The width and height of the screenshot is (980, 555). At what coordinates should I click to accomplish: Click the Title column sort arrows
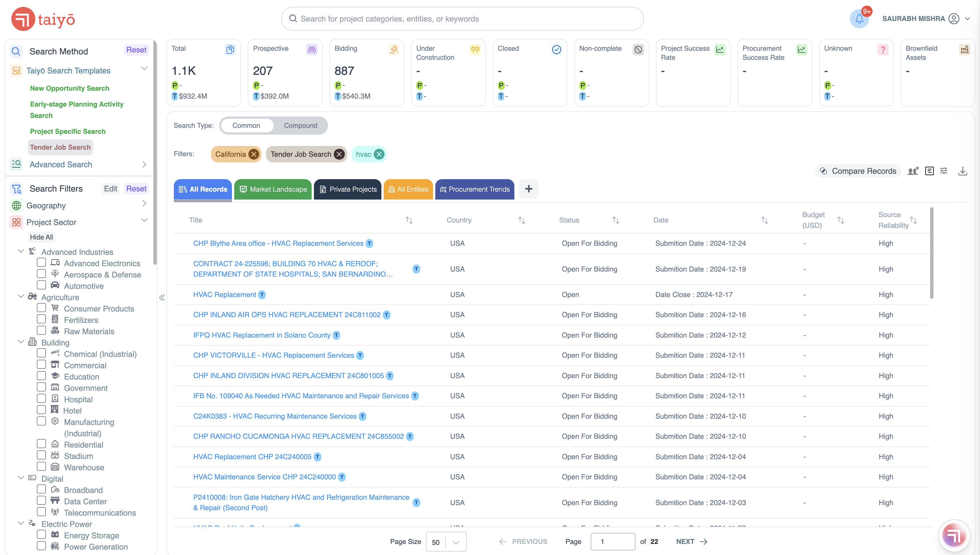(409, 220)
